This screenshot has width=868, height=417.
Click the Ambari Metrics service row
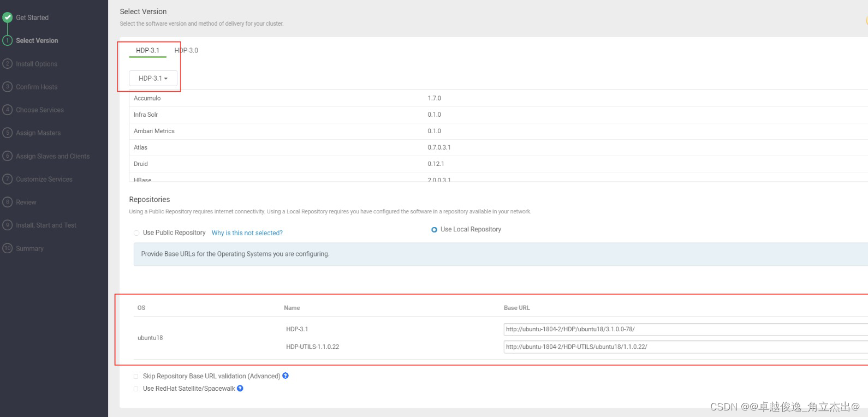[498, 131]
